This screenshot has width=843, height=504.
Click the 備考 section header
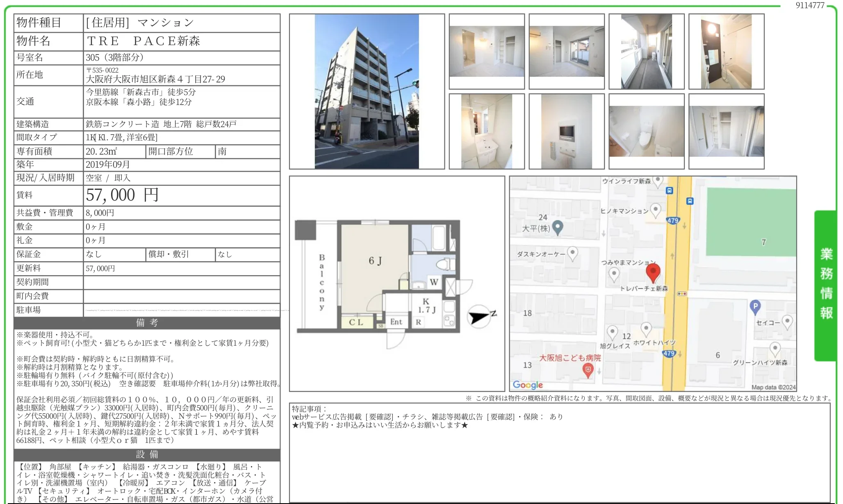coord(147,323)
